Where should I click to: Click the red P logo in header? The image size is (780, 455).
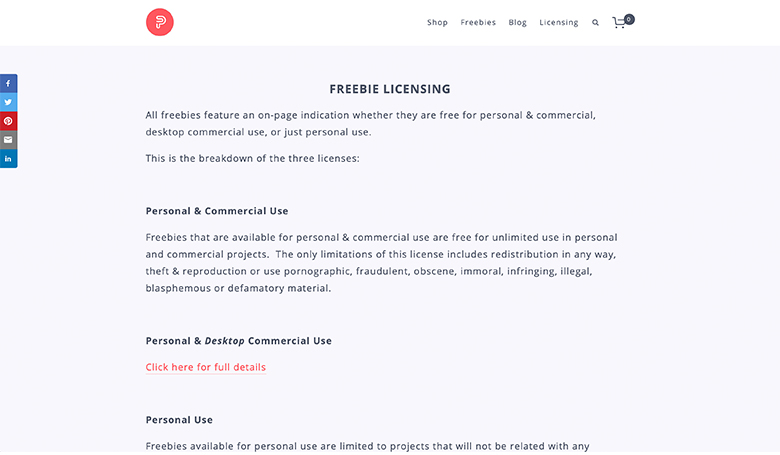tap(160, 22)
